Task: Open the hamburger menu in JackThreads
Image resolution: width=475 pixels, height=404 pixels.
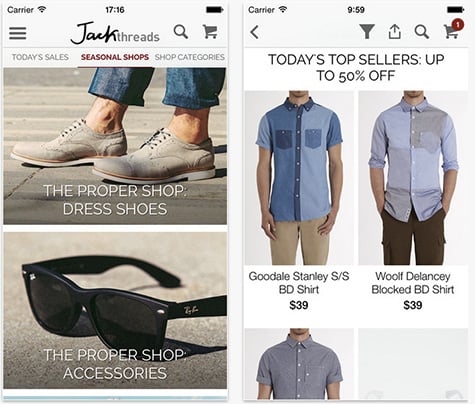Action: point(18,33)
